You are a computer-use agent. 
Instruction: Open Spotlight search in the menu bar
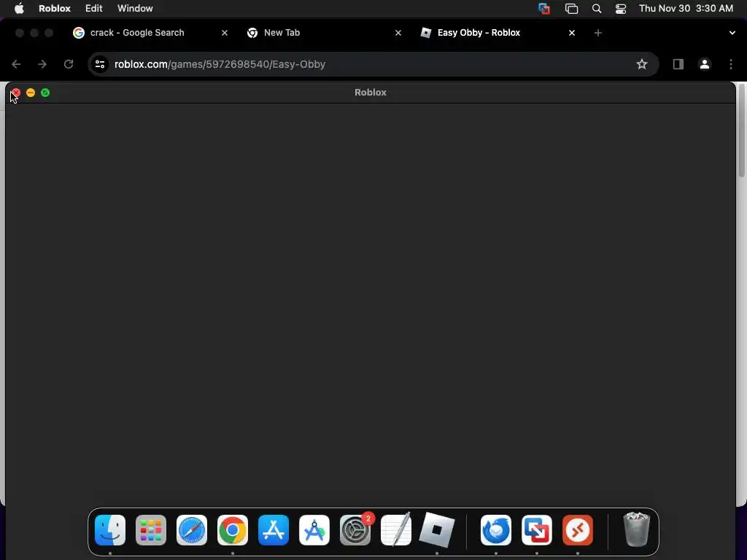click(597, 9)
